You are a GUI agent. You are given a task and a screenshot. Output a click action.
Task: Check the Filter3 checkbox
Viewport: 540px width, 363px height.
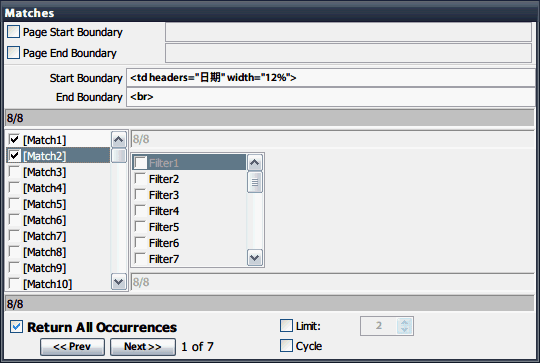click(140, 195)
